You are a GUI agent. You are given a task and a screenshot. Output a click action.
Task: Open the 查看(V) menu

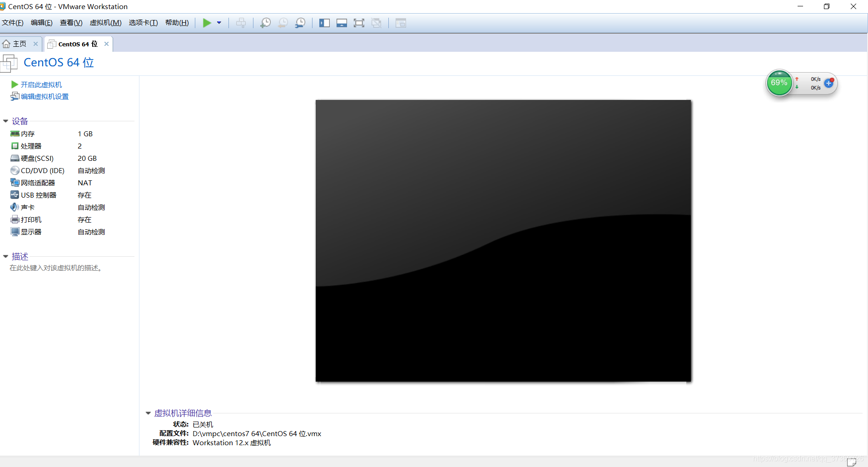pyautogui.click(x=71, y=23)
